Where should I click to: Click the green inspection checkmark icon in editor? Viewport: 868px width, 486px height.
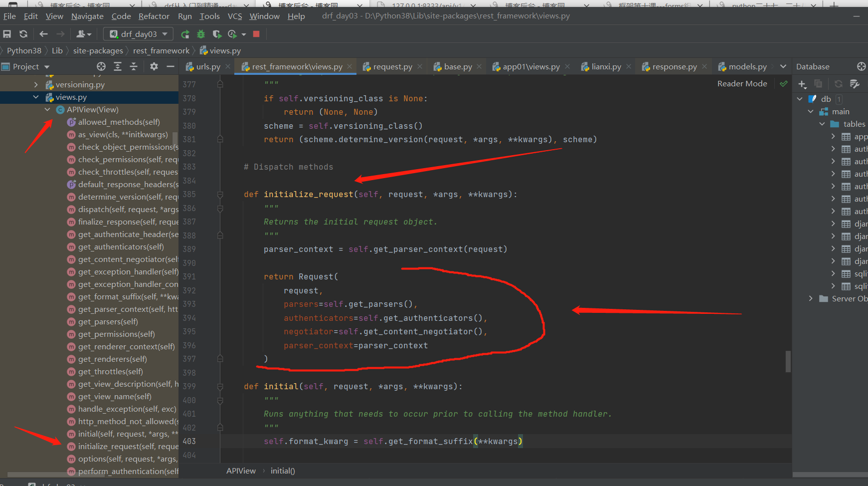784,84
